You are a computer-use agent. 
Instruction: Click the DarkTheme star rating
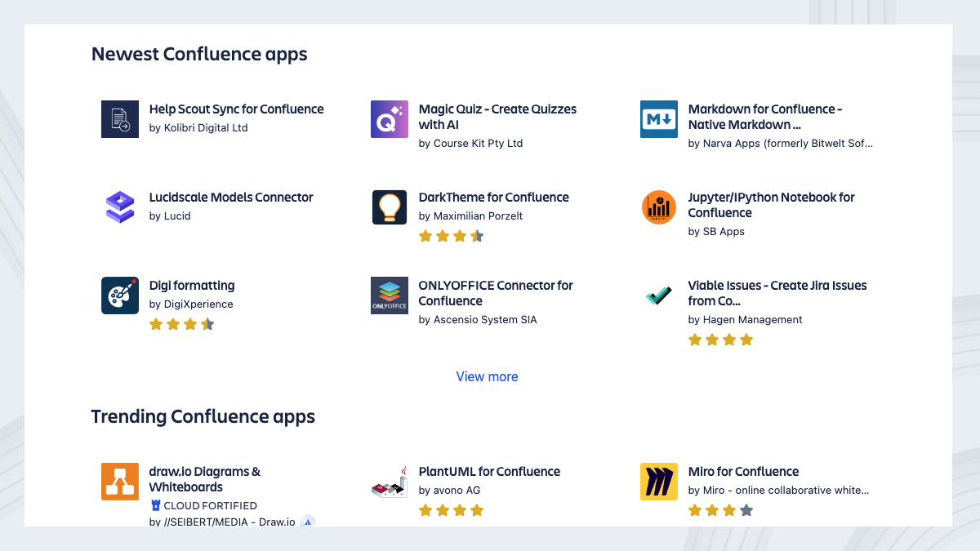point(452,236)
